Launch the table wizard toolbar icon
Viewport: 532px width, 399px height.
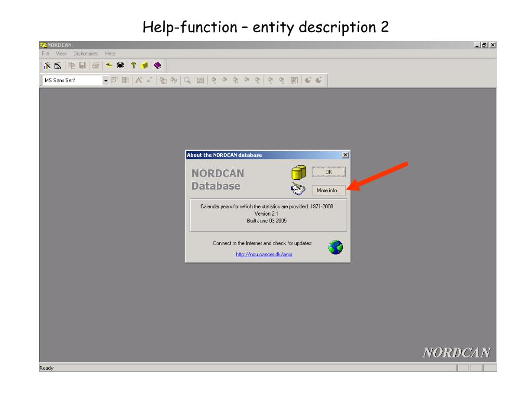click(x=58, y=65)
